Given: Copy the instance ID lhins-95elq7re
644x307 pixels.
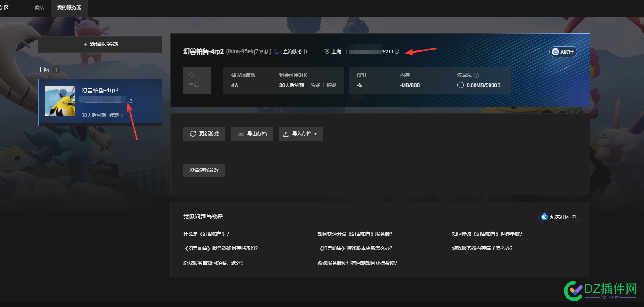Looking at the screenshot, I should 267,52.
